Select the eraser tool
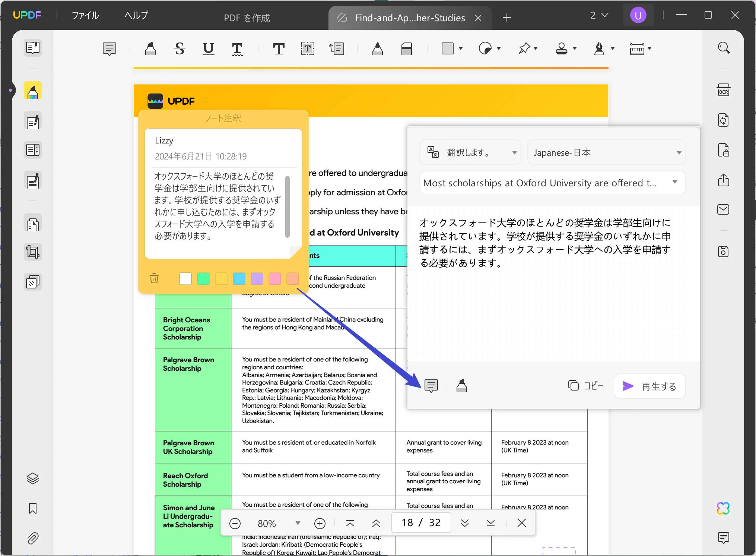756x556 pixels. [407, 49]
